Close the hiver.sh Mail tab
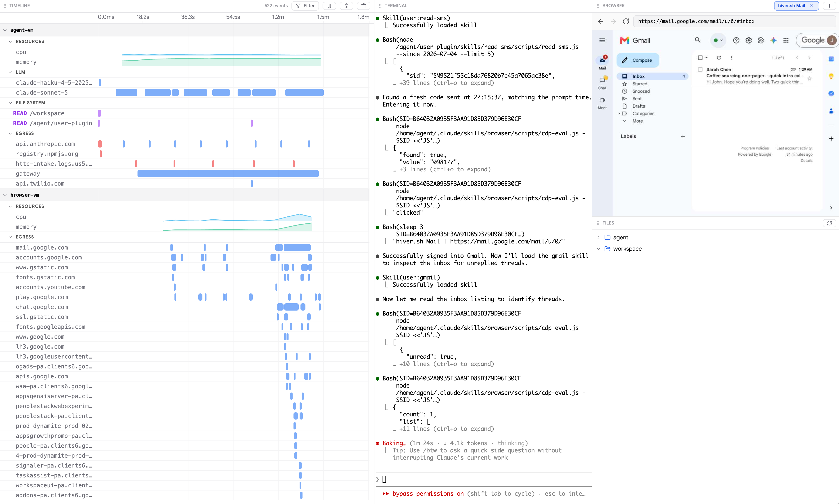This screenshot has width=839, height=504. (811, 6)
